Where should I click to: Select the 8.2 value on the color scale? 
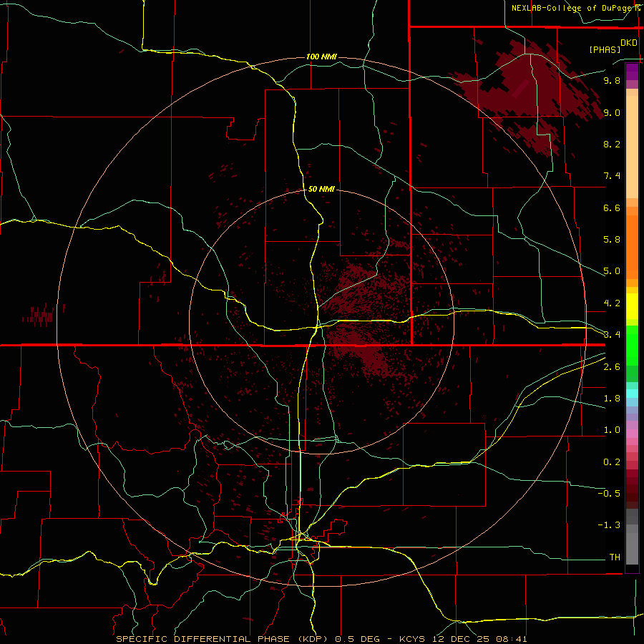[612, 144]
